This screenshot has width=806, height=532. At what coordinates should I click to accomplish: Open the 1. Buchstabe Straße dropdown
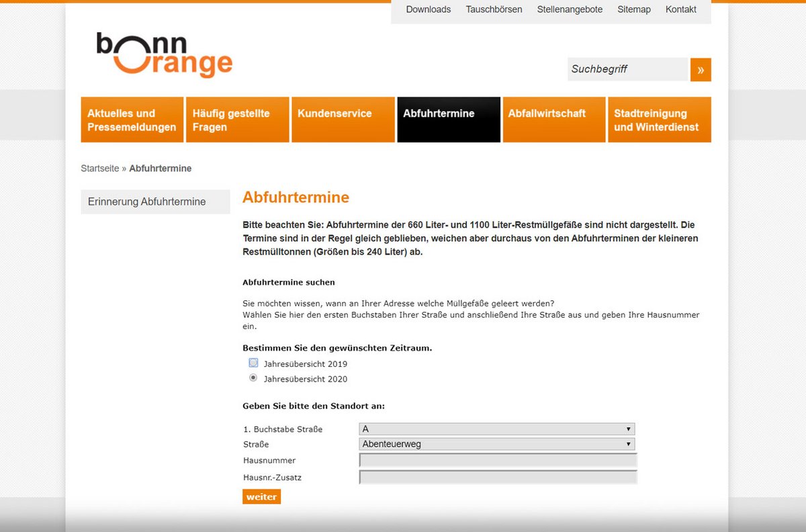pyautogui.click(x=497, y=429)
